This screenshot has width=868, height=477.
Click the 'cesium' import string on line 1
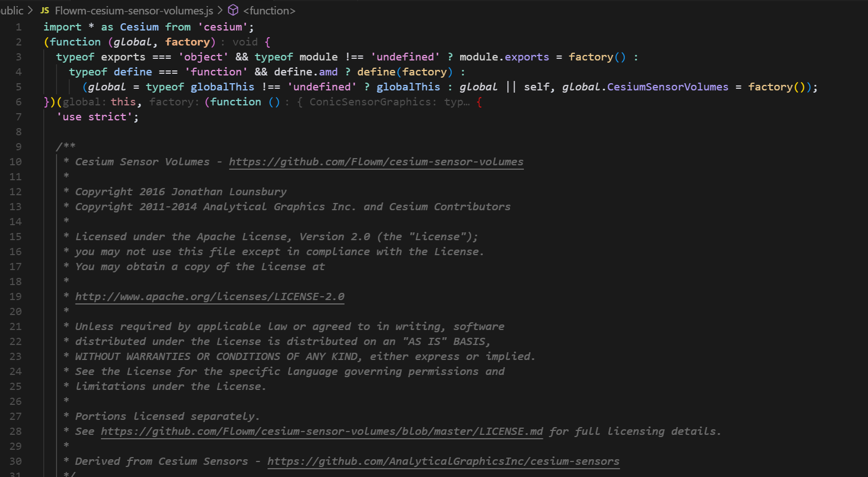pyautogui.click(x=223, y=27)
